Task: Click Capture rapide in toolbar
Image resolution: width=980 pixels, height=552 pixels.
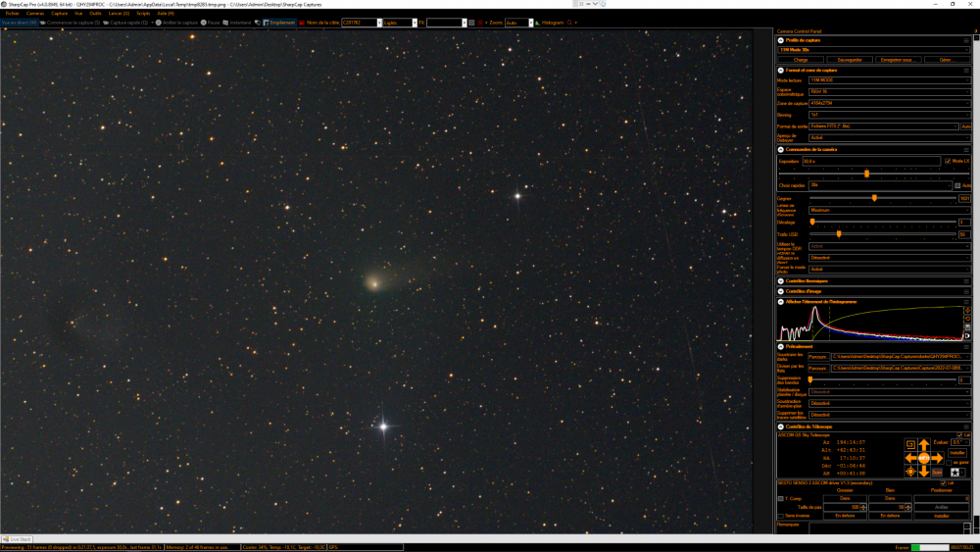Action: pyautogui.click(x=125, y=23)
